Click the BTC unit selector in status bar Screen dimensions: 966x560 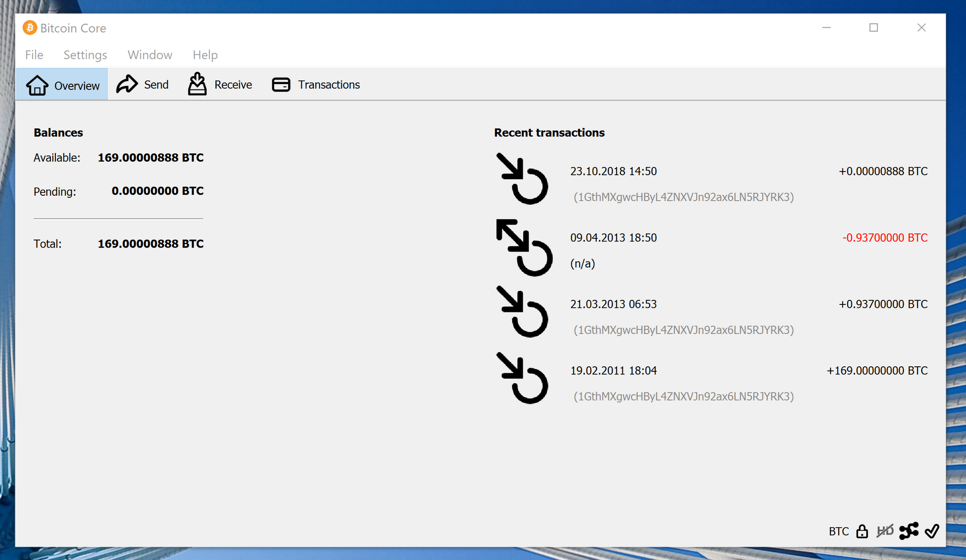(x=839, y=531)
